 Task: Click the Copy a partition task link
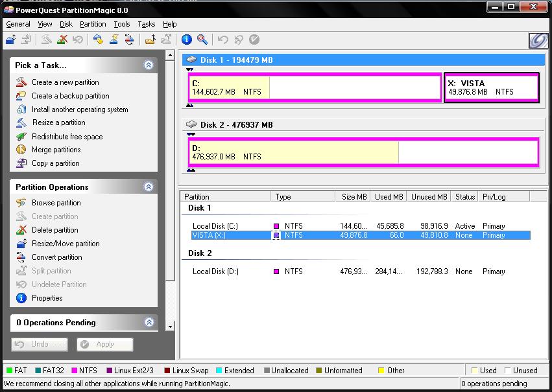tap(56, 163)
